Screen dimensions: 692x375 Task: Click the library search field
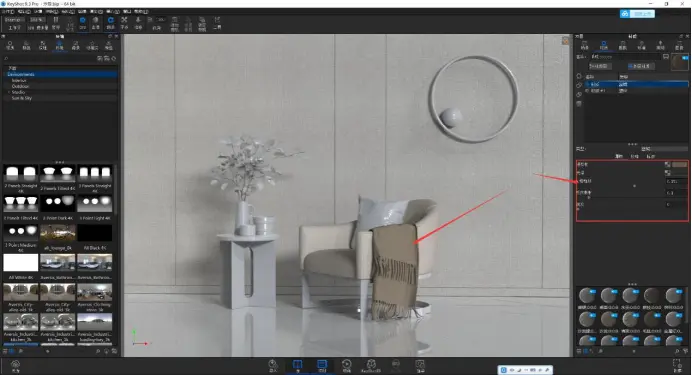pos(51,58)
